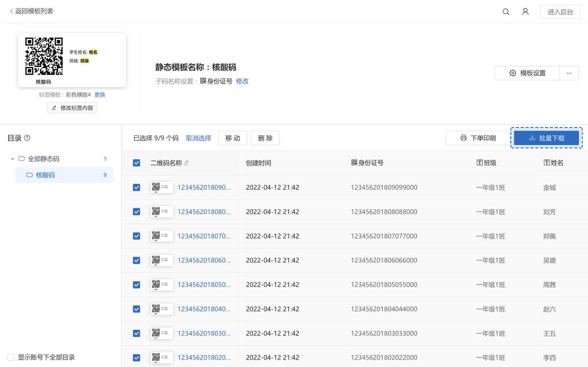
Task: Click the 移动 button
Action: [x=233, y=138]
